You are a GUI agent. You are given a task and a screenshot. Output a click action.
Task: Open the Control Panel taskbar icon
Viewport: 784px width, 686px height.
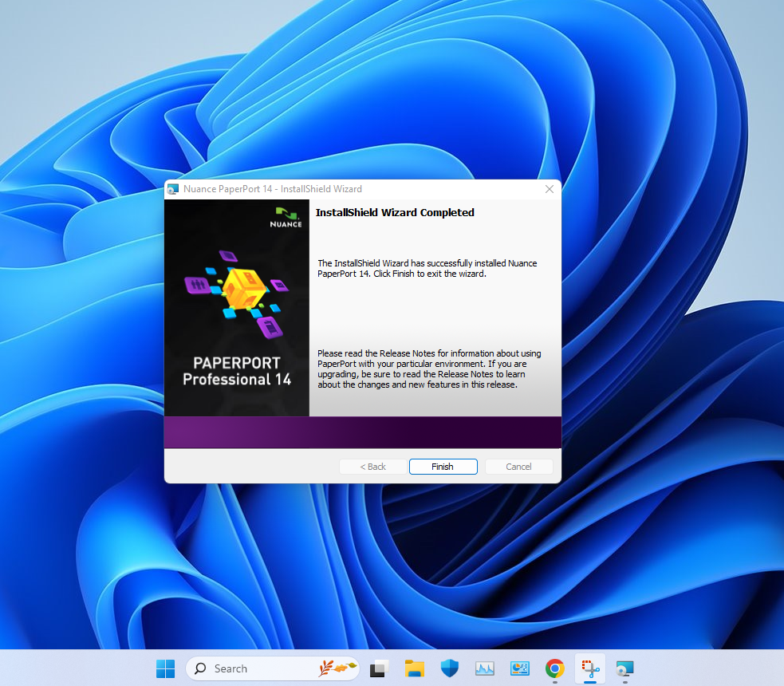(520, 668)
